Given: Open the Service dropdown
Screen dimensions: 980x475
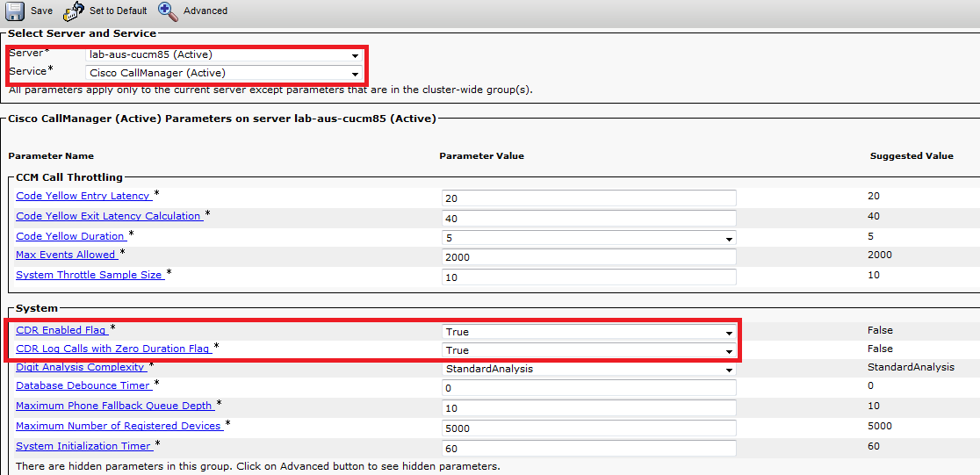Looking at the screenshot, I should tap(224, 73).
